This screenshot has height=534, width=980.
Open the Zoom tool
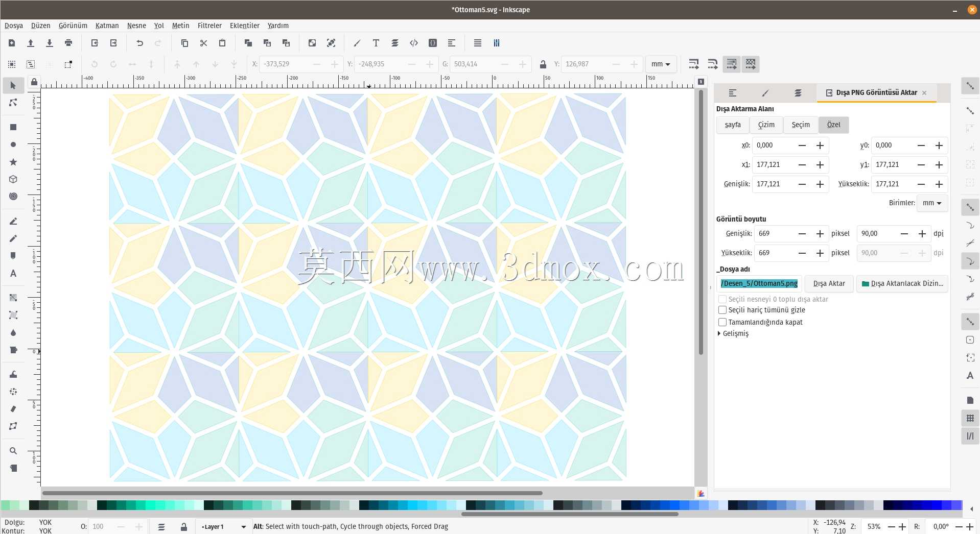13,451
